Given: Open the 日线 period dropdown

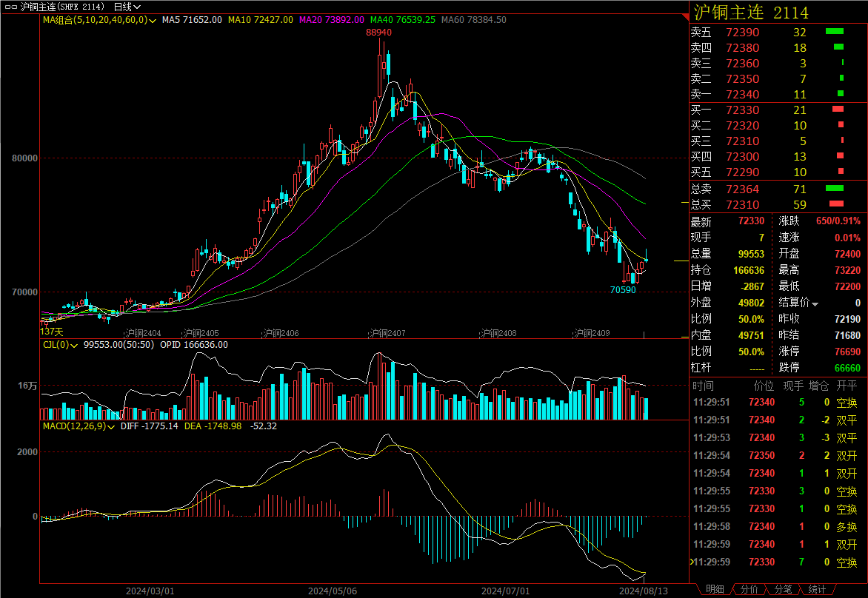Looking at the screenshot, I should coord(127,7).
